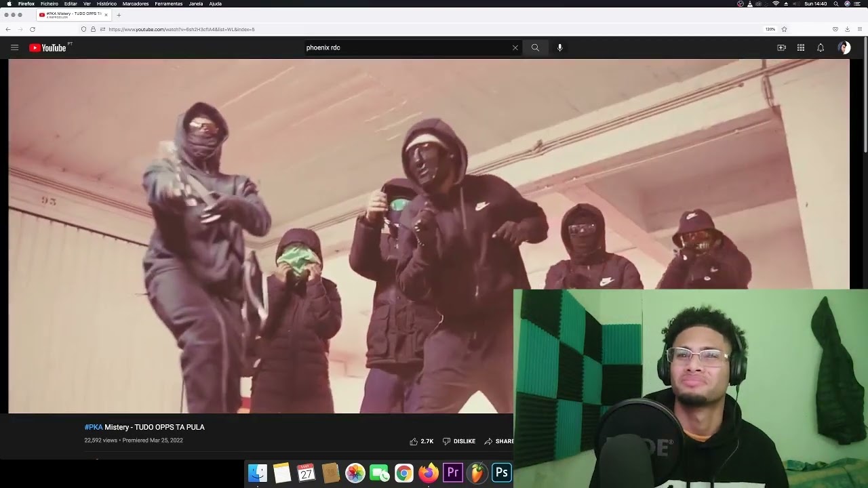Viewport: 868px width, 488px height.
Task: Share the video via SHARE button
Action: (499, 441)
